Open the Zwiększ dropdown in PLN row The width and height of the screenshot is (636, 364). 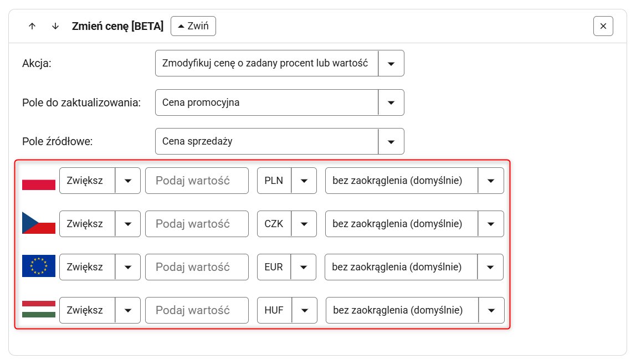click(100, 181)
